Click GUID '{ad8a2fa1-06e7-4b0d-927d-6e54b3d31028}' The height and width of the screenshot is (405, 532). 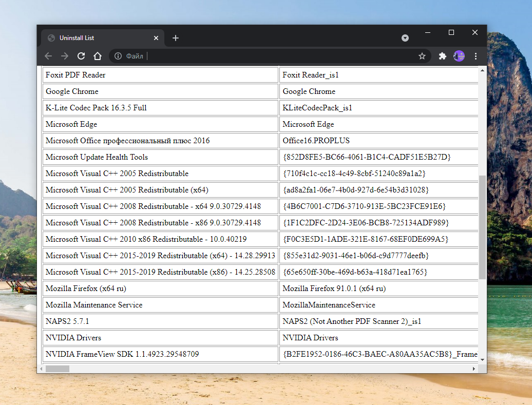(x=378, y=190)
